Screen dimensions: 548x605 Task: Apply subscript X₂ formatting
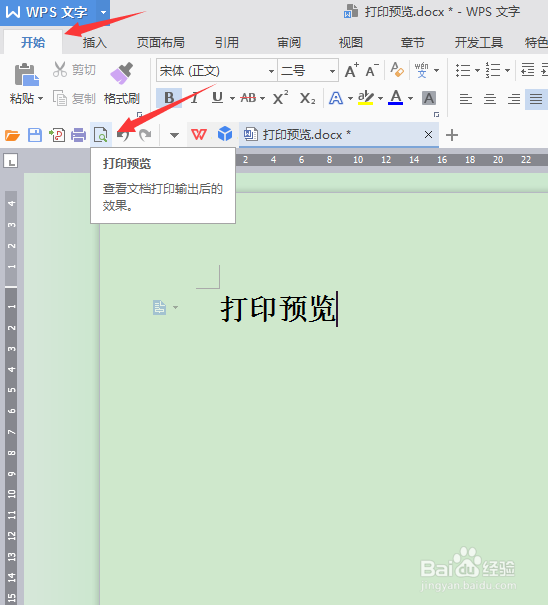[x=308, y=98]
